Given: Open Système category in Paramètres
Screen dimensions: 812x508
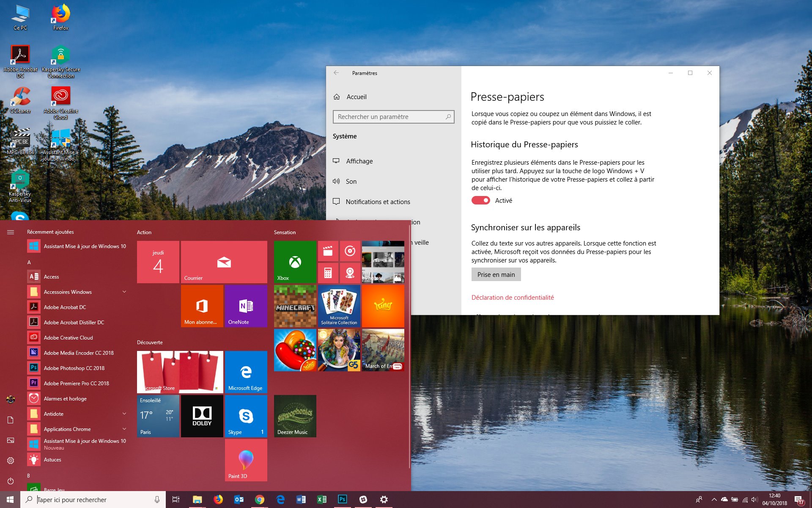Looking at the screenshot, I should pyautogui.click(x=345, y=136).
